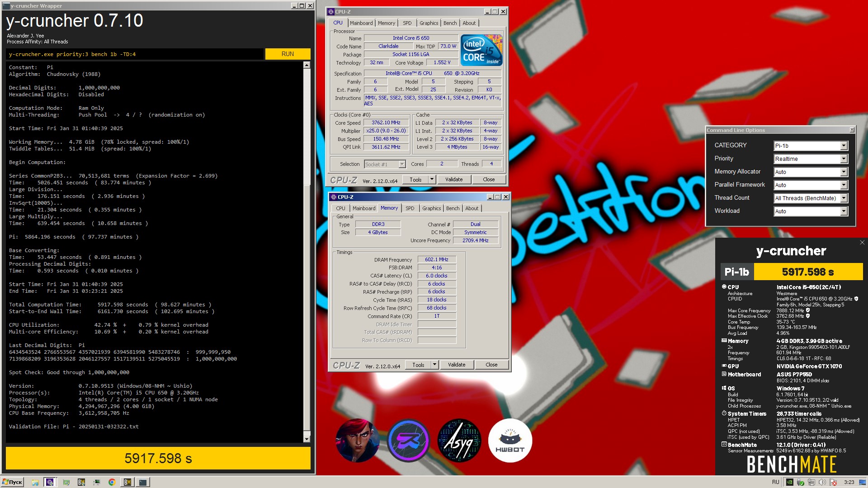Switch to Mainboard tab in upper CPU-Z

tap(361, 23)
